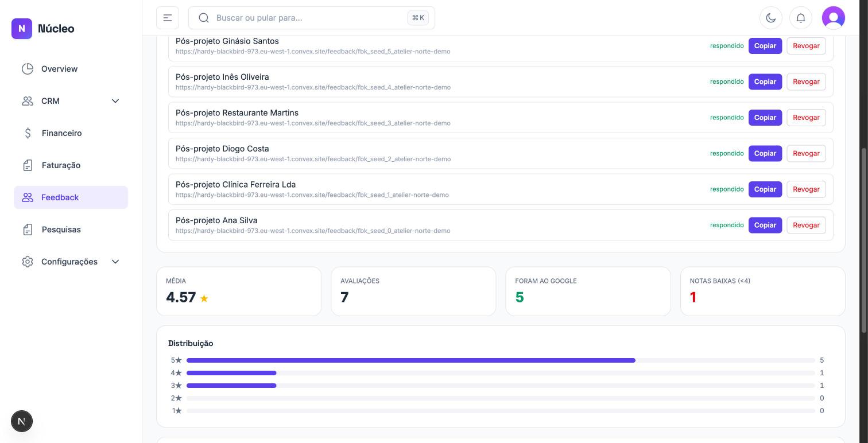Open the CRM menu item
The height and width of the screenshot is (443, 868).
pos(71,101)
